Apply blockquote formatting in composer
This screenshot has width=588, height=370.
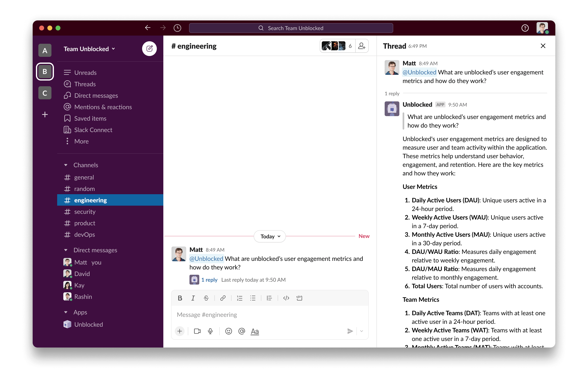269,298
